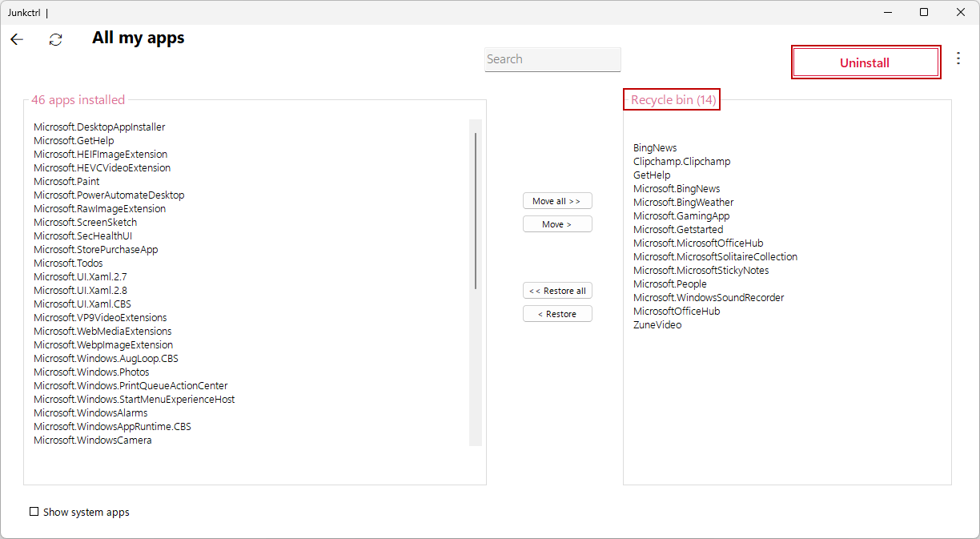Click Move all >> button
The image size is (980, 539).
coord(557,201)
